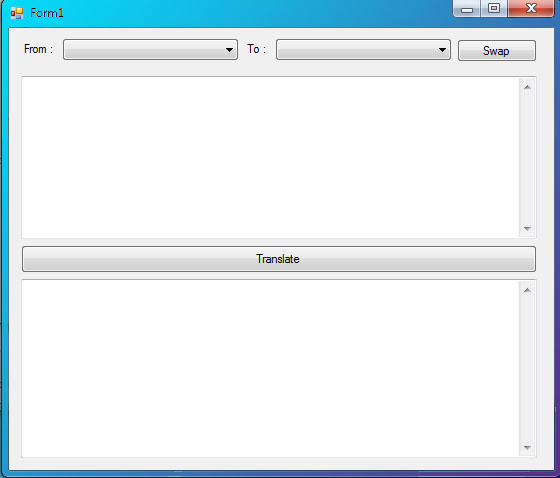The image size is (560, 478).
Task: Click the Translate button
Action: 279,259
